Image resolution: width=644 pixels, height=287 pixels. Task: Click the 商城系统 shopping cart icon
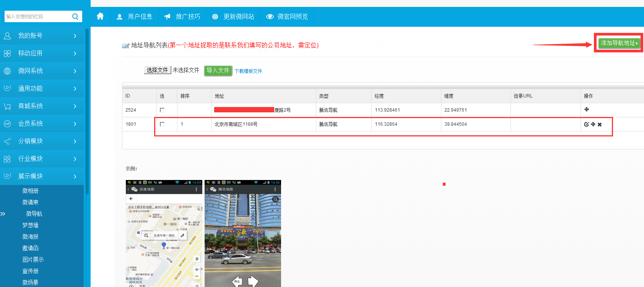(x=7, y=106)
